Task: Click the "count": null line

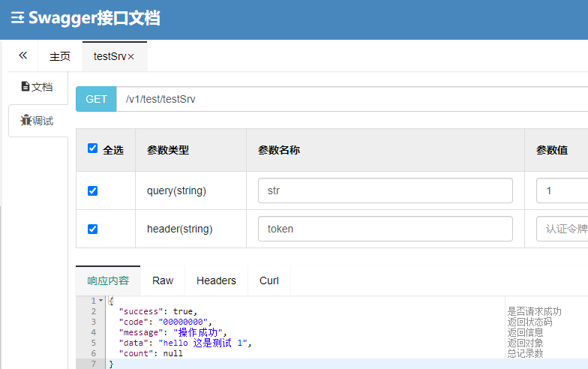Action: (151, 353)
